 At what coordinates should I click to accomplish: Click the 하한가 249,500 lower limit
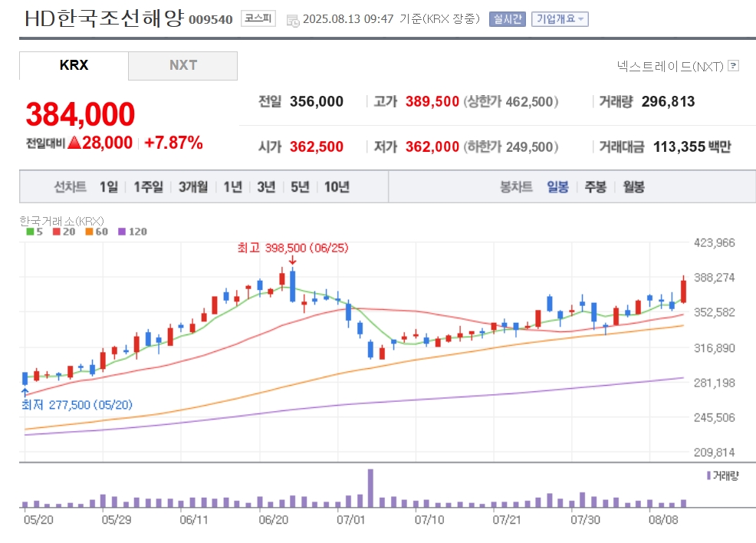[x=511, y=146]
